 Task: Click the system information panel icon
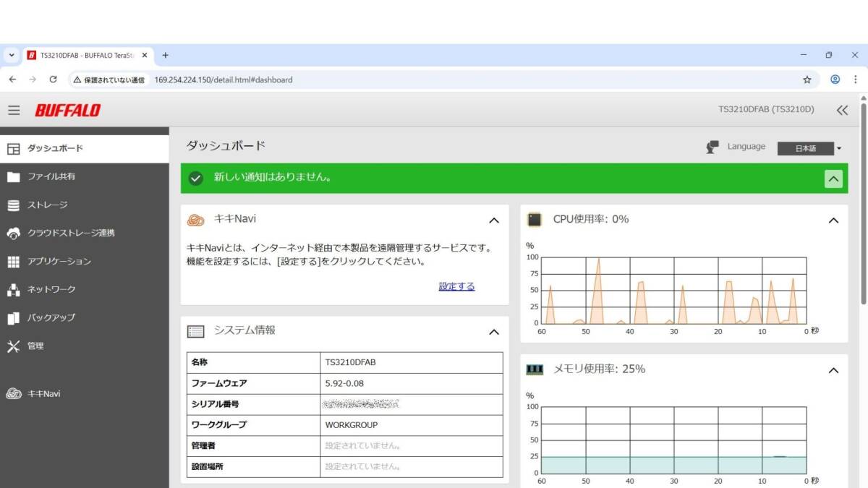pos(195,331)
